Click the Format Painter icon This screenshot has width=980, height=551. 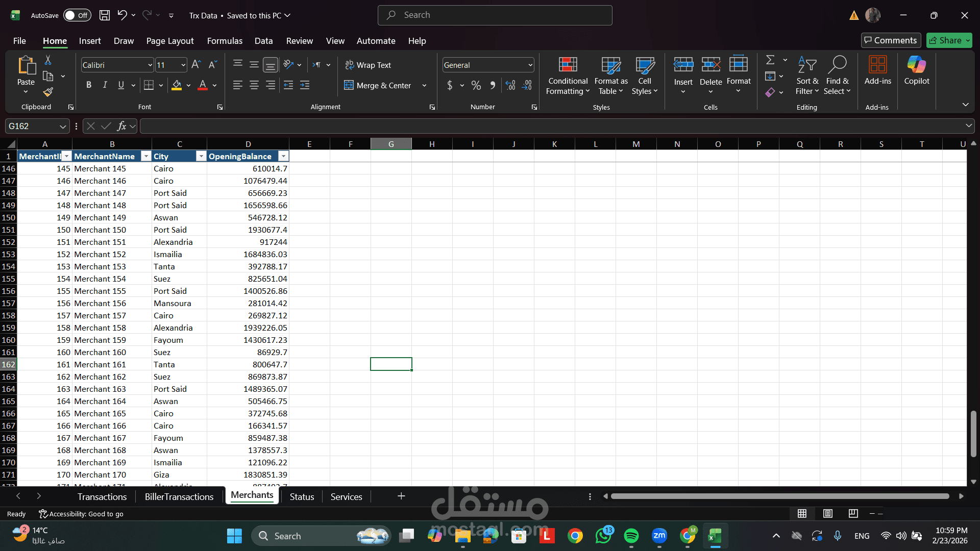coord(48,92)
